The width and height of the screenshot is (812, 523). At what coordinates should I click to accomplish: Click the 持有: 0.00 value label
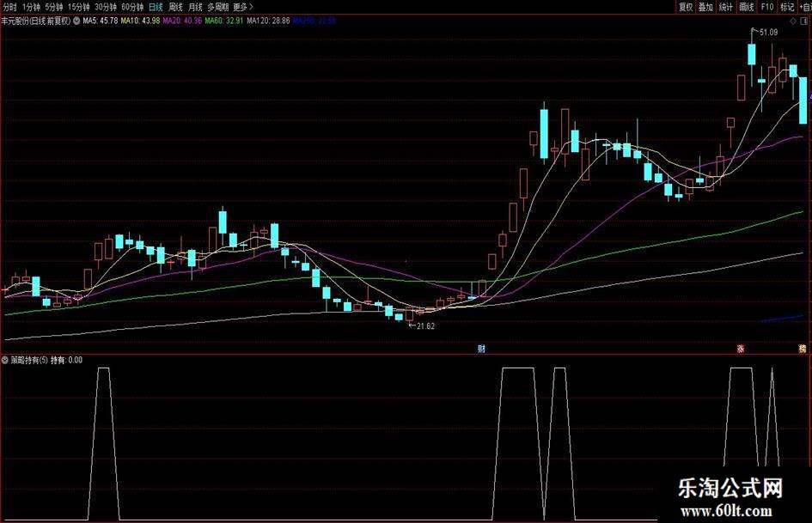[66, 360]
